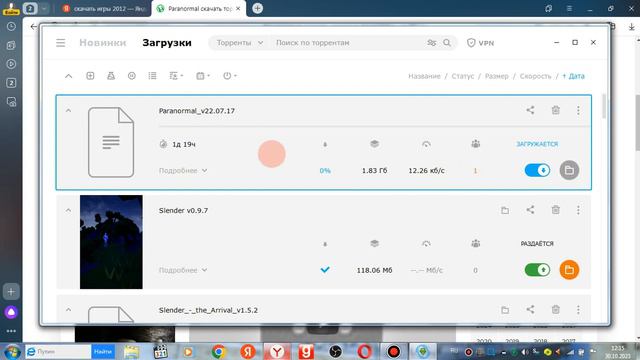Open the calendar schedule dropdown
640x360 pixels.
203,76
